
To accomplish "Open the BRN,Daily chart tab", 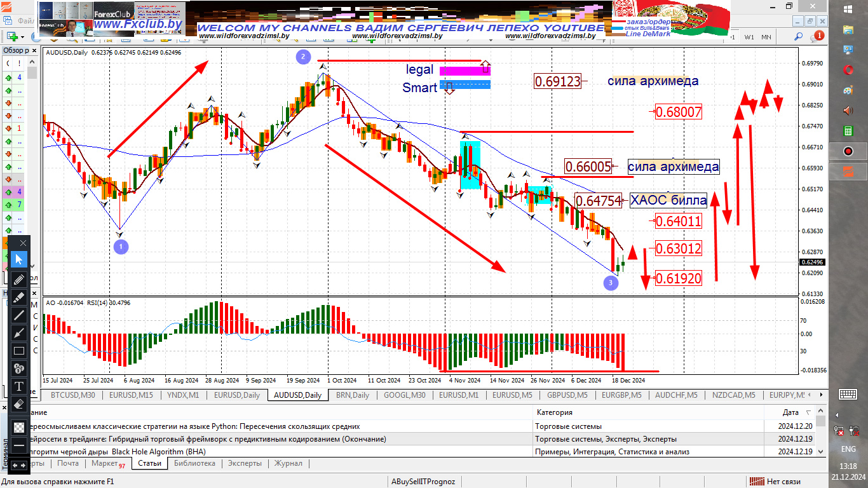I will point(353,395).
